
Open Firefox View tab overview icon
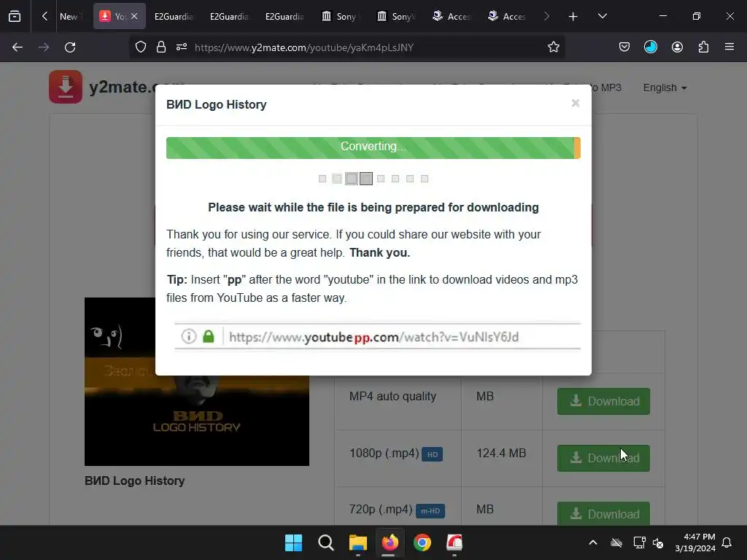coord(15,16)
